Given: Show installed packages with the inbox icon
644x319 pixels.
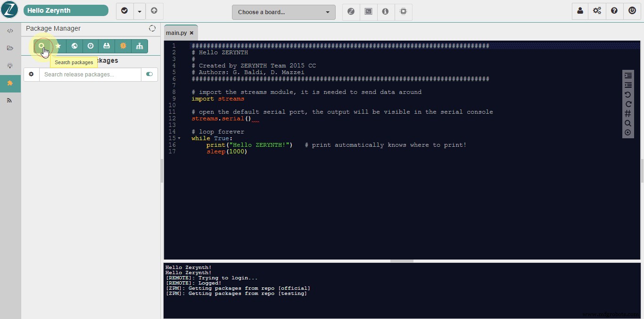Looking at the screenshot, I should [107, 46].
